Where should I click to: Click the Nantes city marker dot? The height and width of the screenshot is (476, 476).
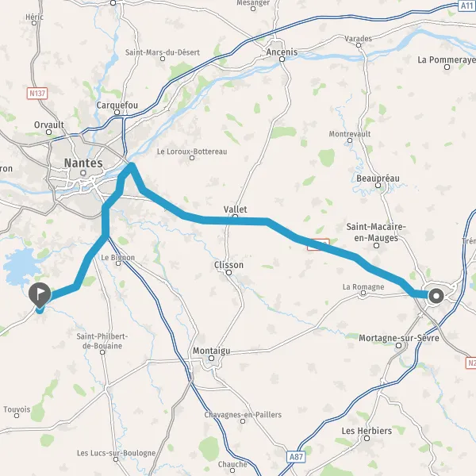[x=83, y=173]
